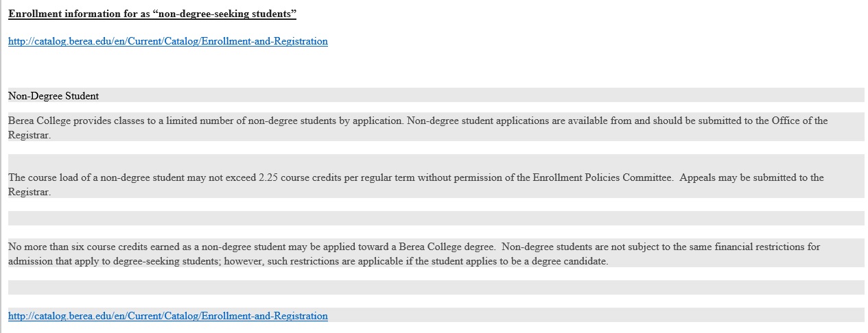Select the Non-Degree Student section heading
868x333 pixels.
(x=54, y=96)
